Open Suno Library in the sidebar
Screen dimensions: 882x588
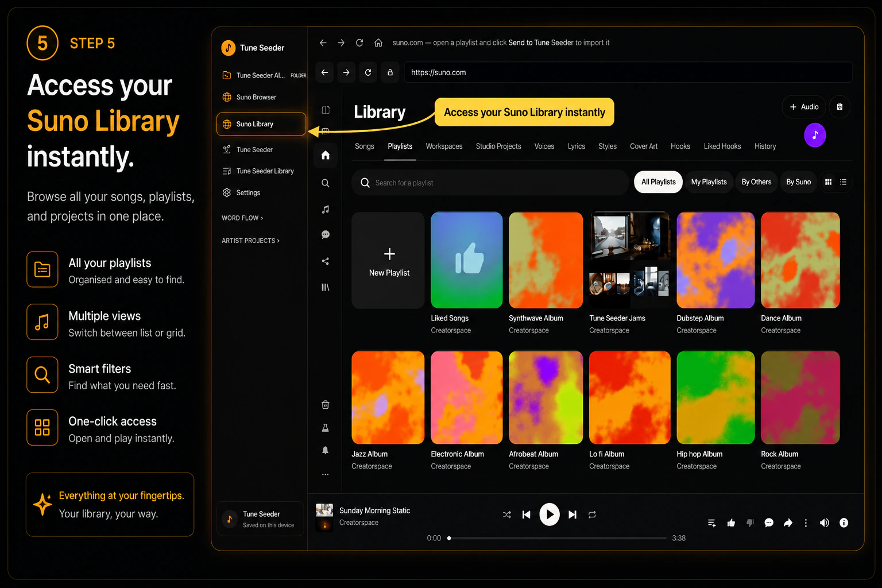[261, 124]
